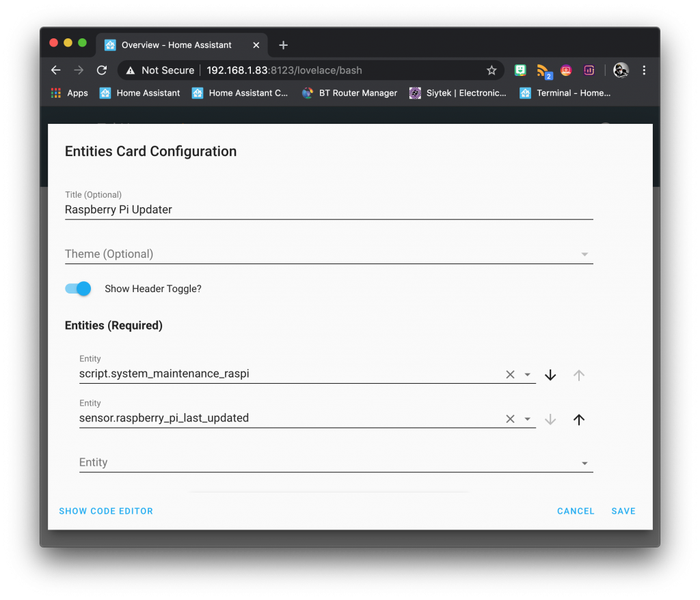The image size is (700, 600).
Task: Move script.system_maintenance_raspi entity down
Action: 550,375
